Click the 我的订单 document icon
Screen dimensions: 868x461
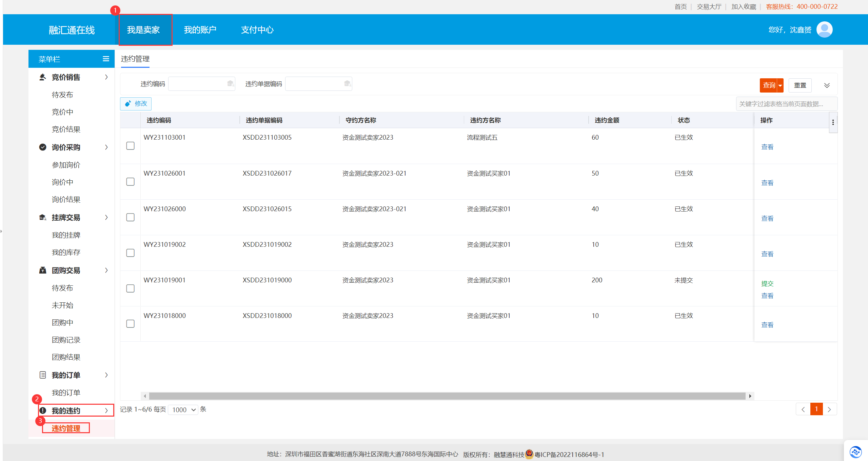click(x=43, y=375)
